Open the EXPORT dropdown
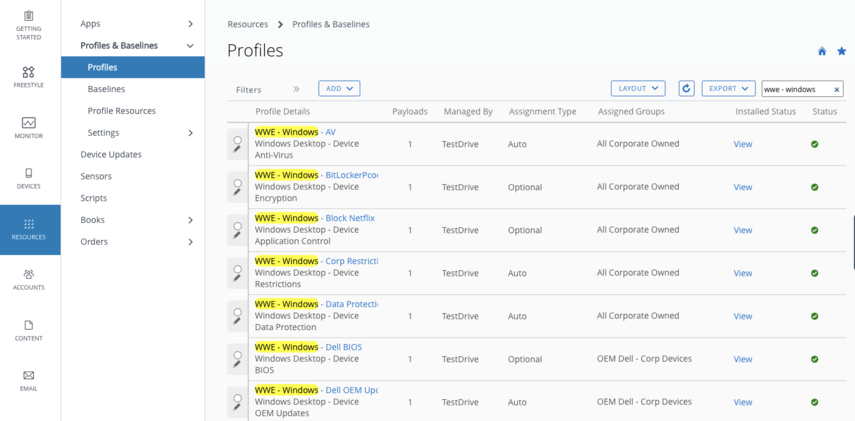 728,89
